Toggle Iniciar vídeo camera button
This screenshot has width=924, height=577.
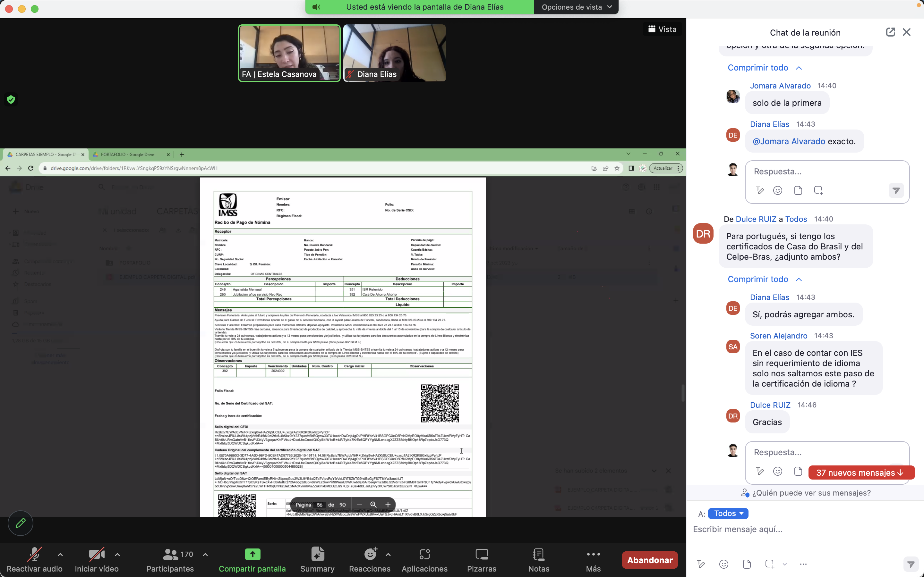click(96, 554)
